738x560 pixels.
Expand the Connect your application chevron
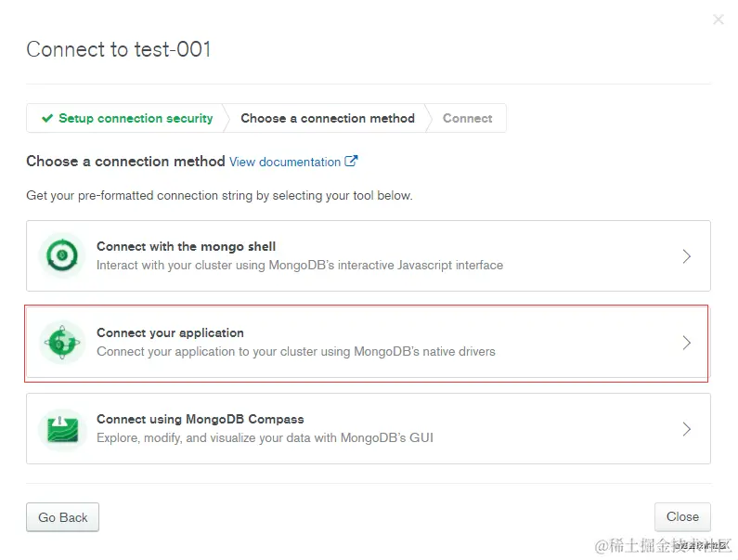point(687,343)
